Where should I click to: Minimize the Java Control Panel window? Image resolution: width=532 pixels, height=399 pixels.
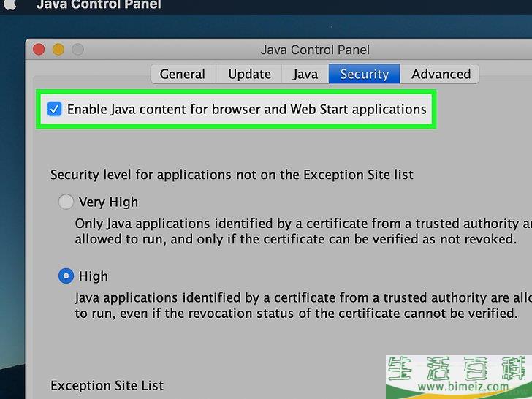tap(58, 50)
